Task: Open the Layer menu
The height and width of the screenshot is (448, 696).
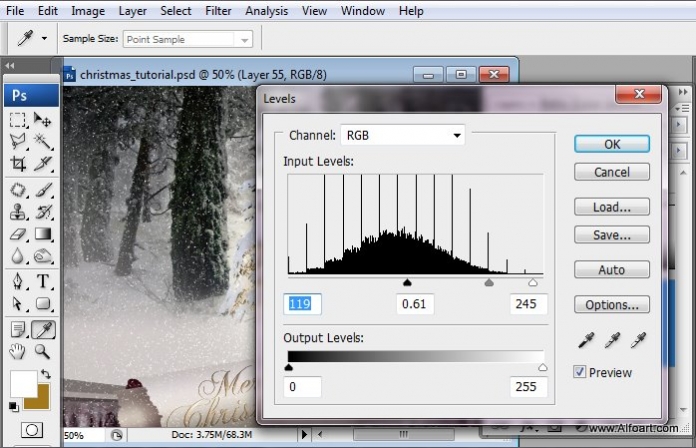Action: coord(132,11)
